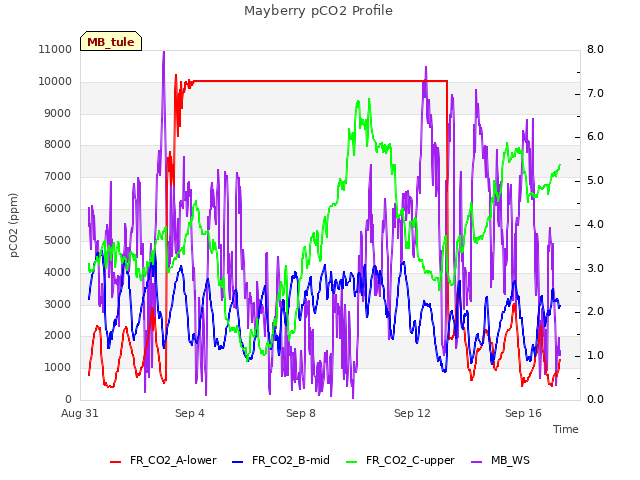The image size is (640, 480).
Task: Click the red flat plateau line at 10000
Action: 320,81
